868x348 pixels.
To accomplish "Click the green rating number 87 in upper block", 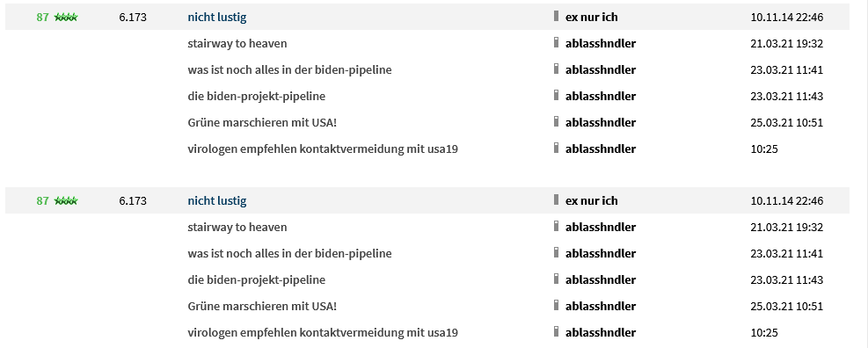I will (42, 18).
